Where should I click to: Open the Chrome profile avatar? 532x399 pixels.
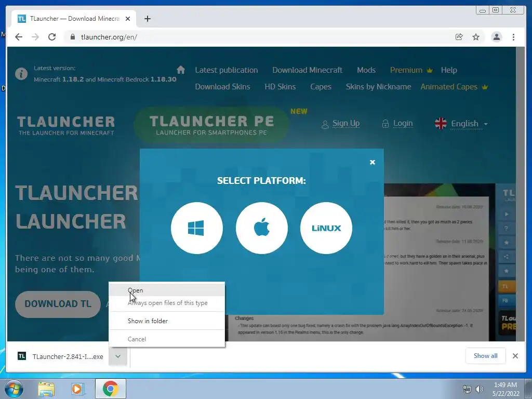[496, 37]
